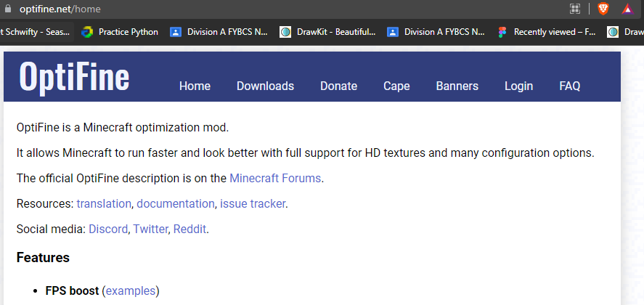Go to the Home menu item

195,86
